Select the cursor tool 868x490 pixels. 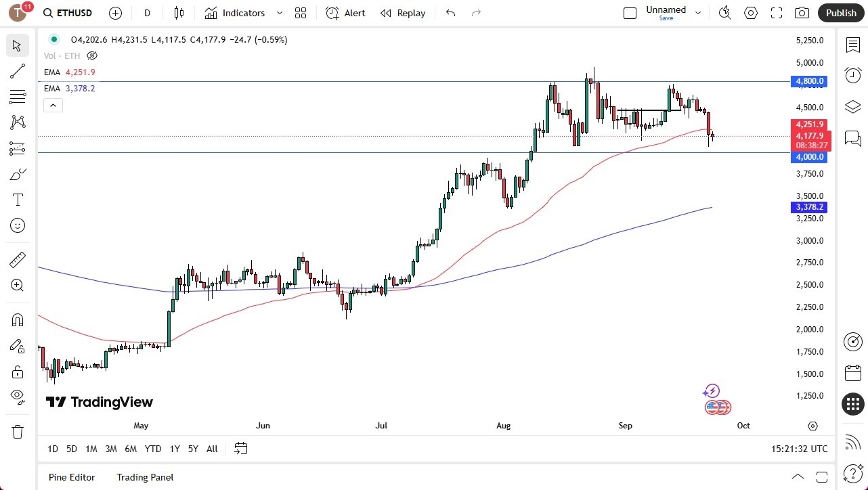pos(17,45)
